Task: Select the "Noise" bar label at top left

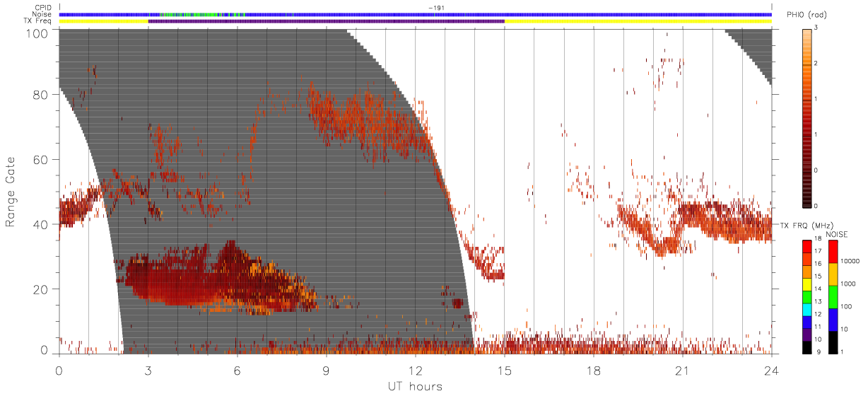Action: tap(43, 14)
